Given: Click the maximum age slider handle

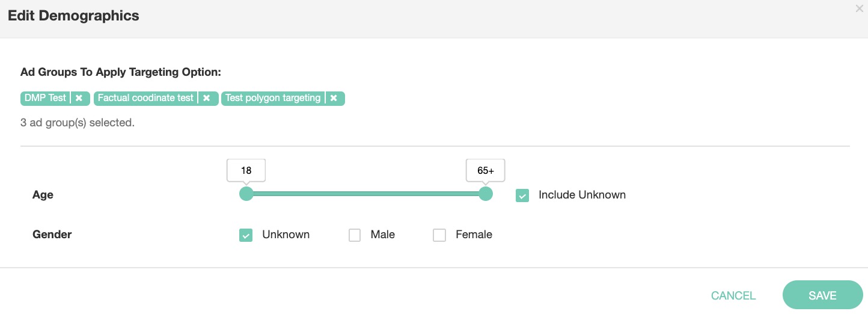Looking at the screenshot, I should (486, 194).
